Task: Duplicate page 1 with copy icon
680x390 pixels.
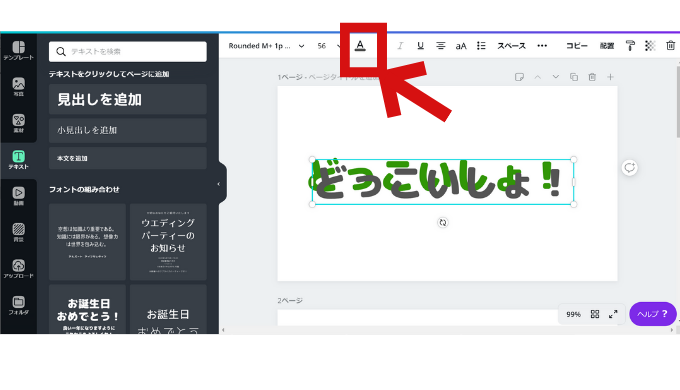Action: click(x=574, y=77)
